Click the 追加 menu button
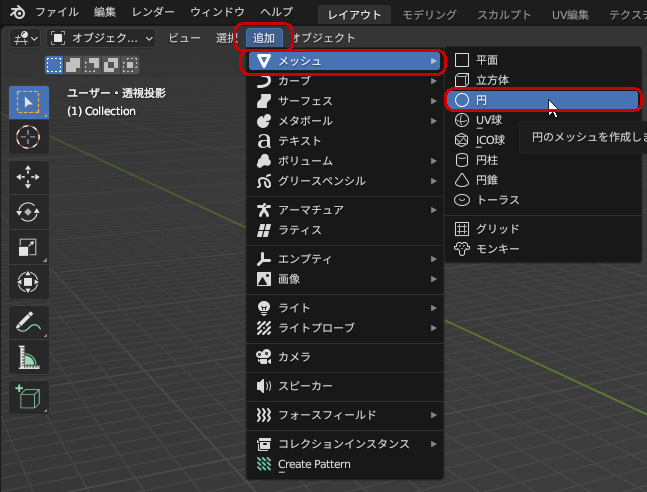 click(x=264, y=38)
